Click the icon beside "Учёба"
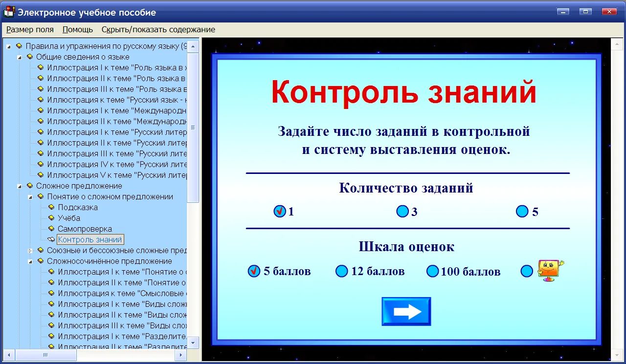Viewport: 626px width, 364px height. point(51,218)
